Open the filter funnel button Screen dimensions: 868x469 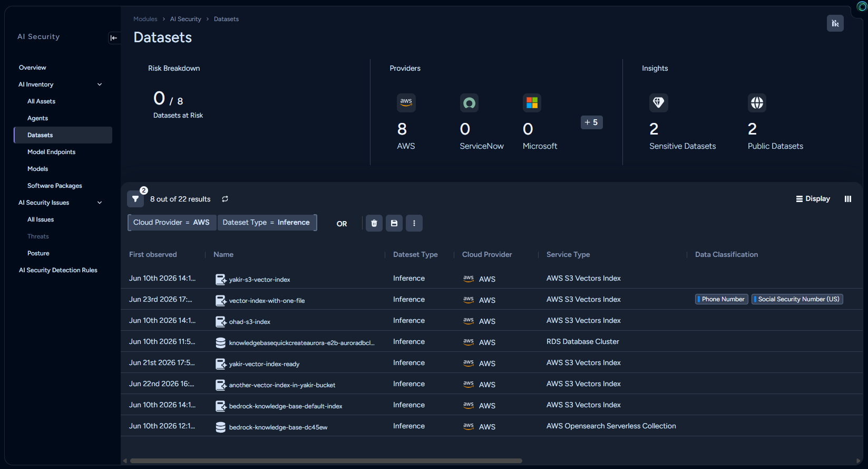pyautogui.click(x=135, y=199)
